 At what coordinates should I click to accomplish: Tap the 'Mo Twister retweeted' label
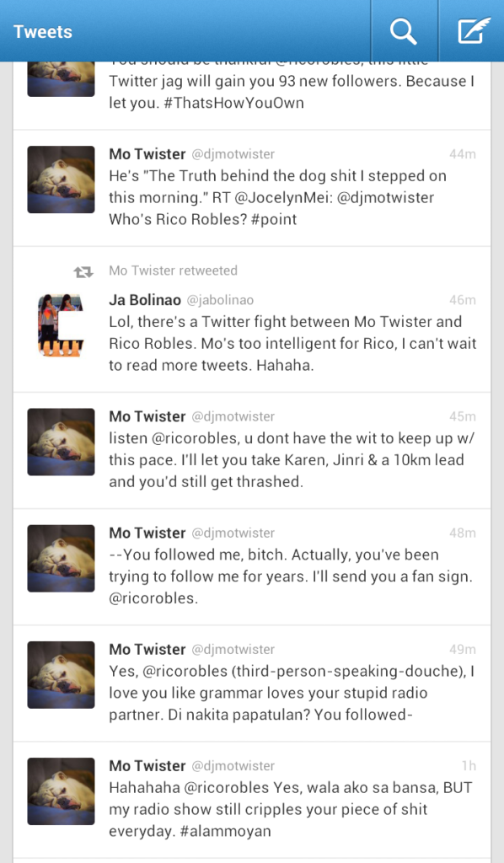(174, 271)
